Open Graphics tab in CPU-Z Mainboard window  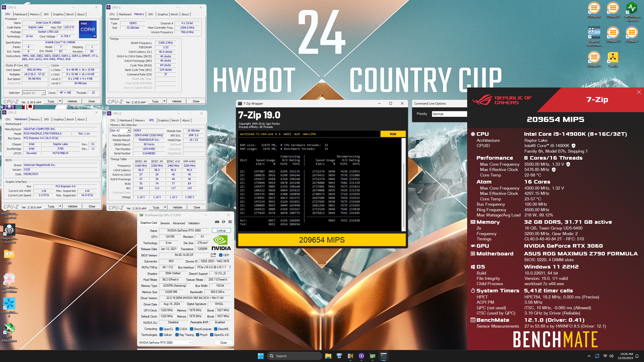click(58, 119)
